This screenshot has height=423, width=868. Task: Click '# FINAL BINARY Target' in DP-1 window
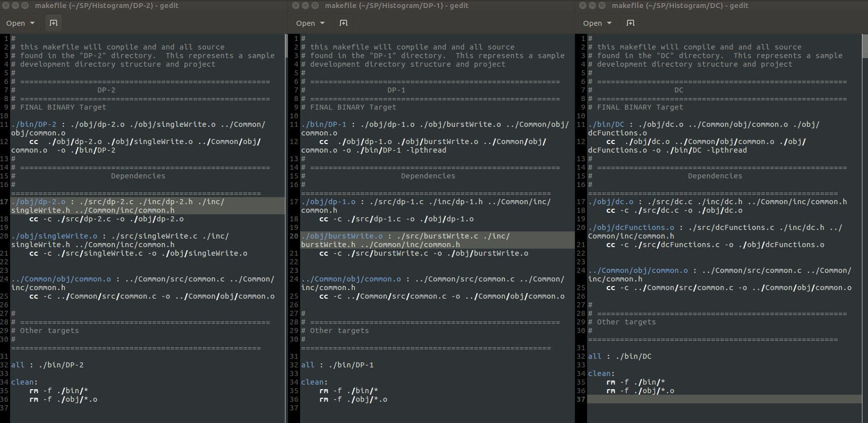click(349, 107)
